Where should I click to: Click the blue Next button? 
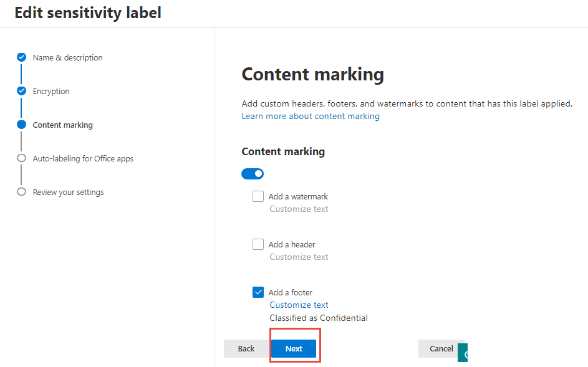tap(294, 348)
